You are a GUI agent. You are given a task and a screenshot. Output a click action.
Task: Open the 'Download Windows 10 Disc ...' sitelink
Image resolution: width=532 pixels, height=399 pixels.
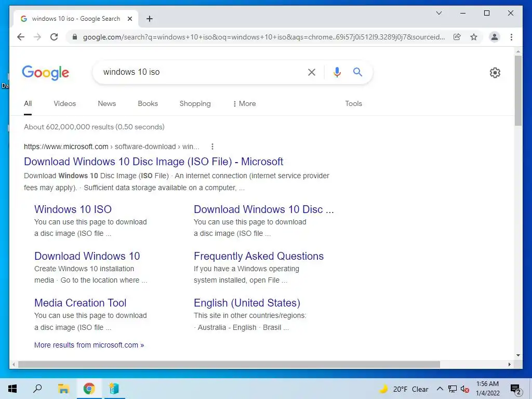coord(263,209)
